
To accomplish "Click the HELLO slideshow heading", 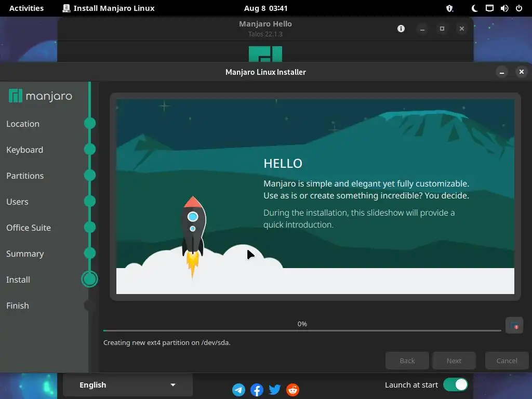I will [x=283, y=164].
